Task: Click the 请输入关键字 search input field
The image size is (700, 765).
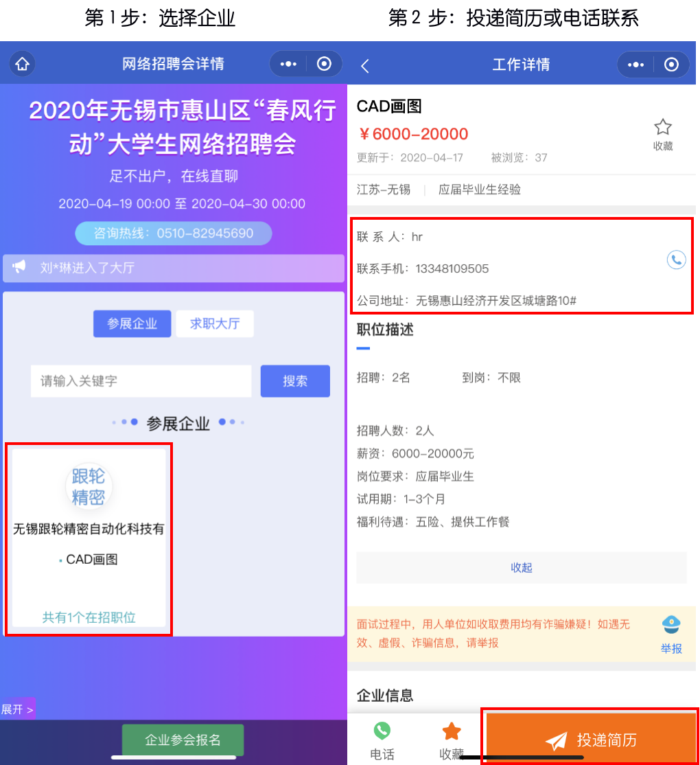Action: [141, 381]
